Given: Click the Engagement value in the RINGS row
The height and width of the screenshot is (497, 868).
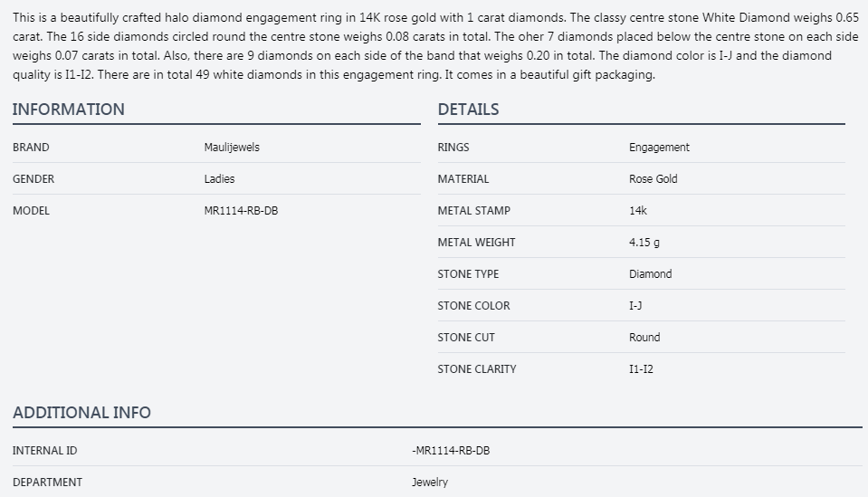Looking at the screenshot, I should pos(659,148).
